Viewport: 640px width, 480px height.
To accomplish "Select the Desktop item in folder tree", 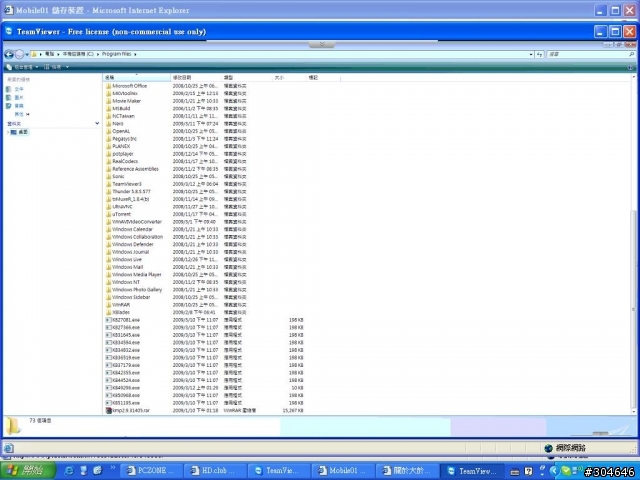I will [x=20, y=132].
